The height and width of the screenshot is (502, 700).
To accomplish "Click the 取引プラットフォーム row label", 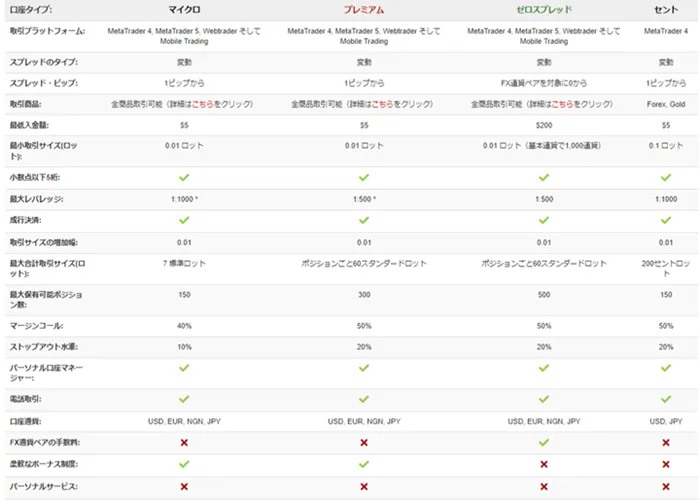I will (47, 31).
